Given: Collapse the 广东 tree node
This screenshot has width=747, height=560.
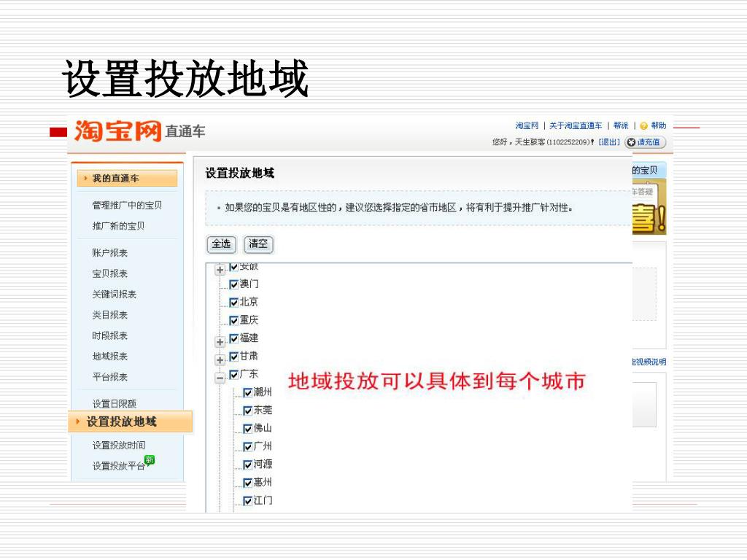Looking at the screenshot, I should [x=220, y=378].
